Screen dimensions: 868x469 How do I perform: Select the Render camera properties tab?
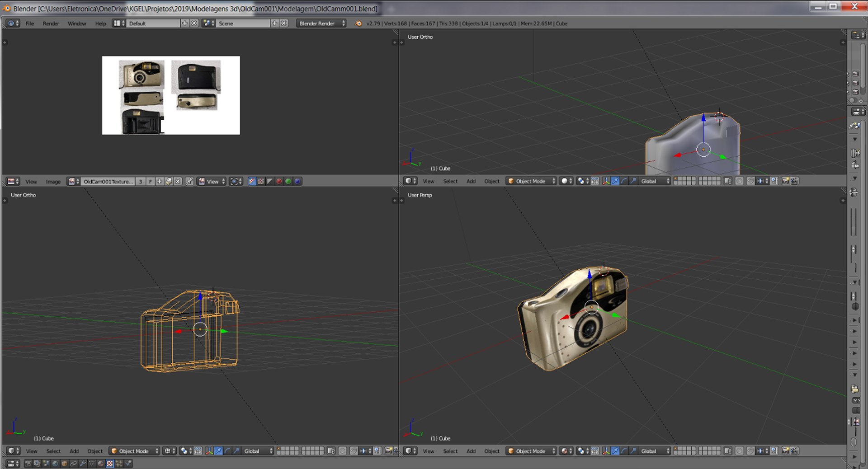[x=28, y=464]
